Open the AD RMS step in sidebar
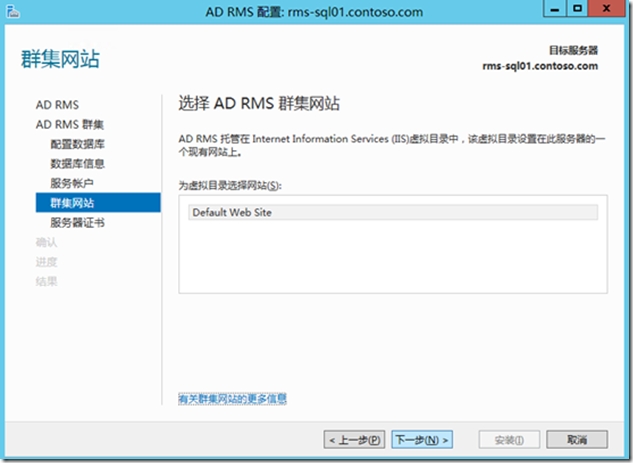The height and width of the screenshot is (463, 633). [57, 105]
